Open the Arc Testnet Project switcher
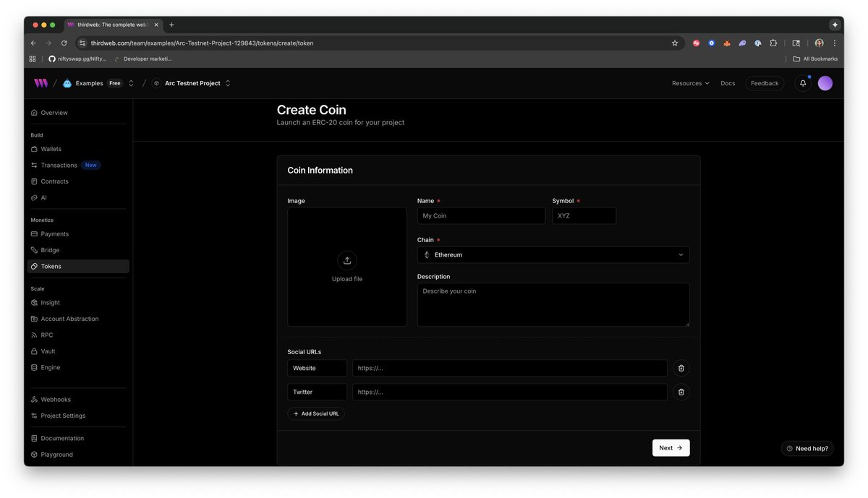Image resolution: width=868 pixels, height=498 pixels. 228,83
